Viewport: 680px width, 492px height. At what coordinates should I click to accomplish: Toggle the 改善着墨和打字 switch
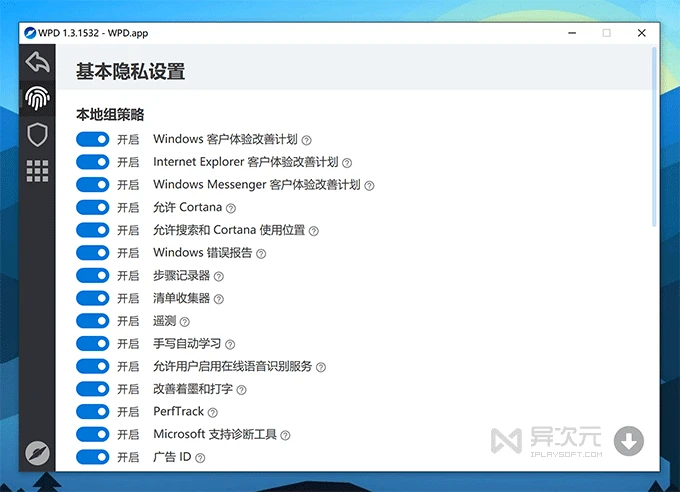[x=92, y=389]
